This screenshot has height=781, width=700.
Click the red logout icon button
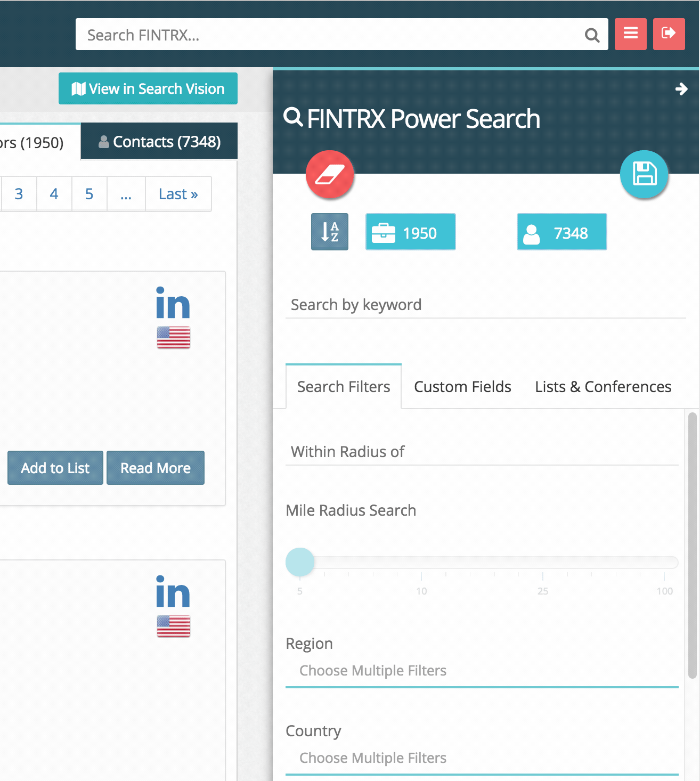tap(669, 34)
